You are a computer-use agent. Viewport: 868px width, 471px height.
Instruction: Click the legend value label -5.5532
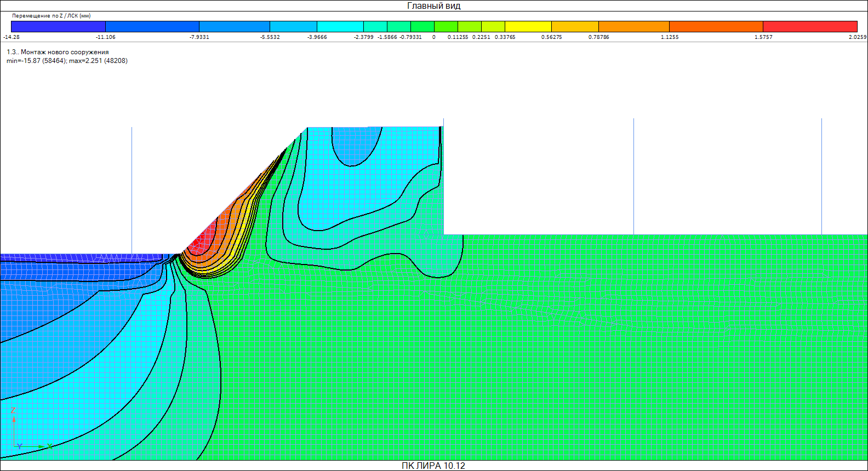click(270, 37)
